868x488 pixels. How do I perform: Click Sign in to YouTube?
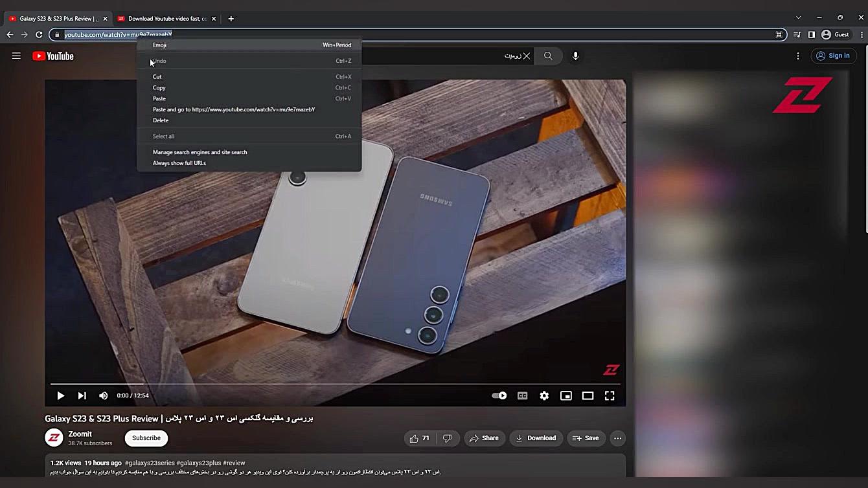(x=834, y=56)
